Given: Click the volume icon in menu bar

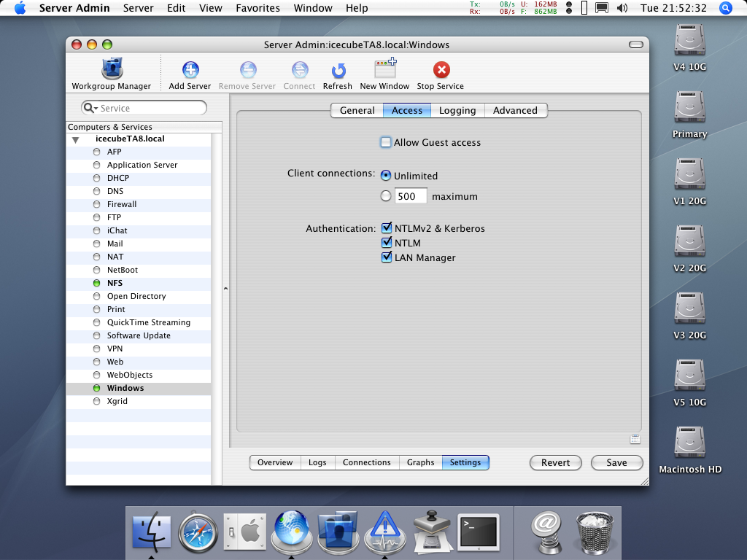Looking at the screenshot, I should [622, 8].
